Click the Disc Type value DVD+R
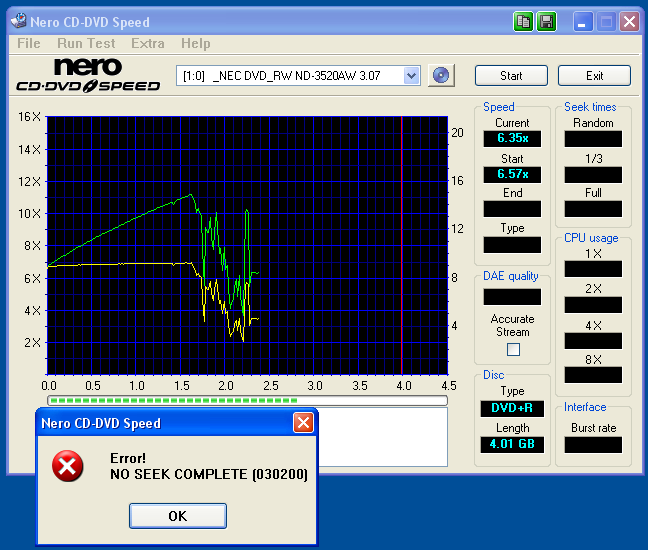Viewport: 648px width, 550px height. tap(512, 408)
